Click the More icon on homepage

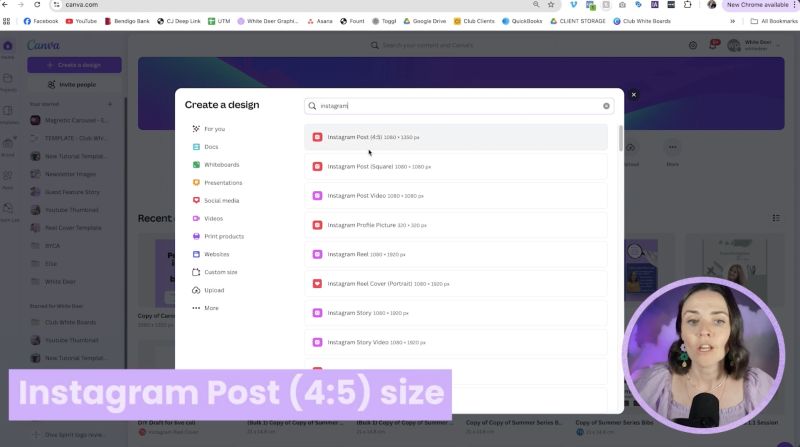tap(672, 148)
